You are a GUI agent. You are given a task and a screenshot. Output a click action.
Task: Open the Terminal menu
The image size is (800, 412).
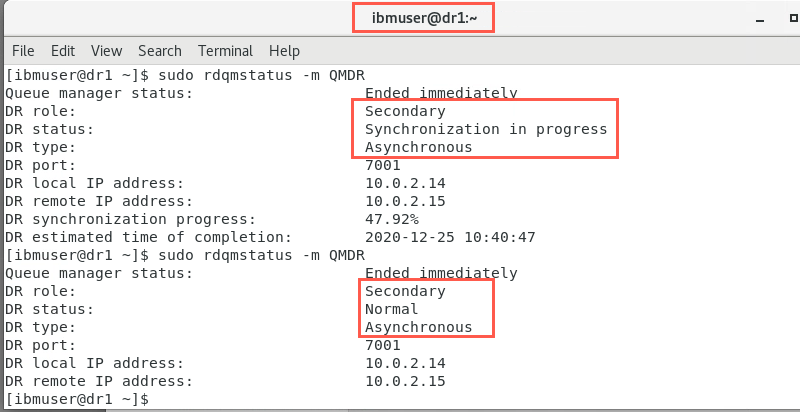tap(226, 51)
